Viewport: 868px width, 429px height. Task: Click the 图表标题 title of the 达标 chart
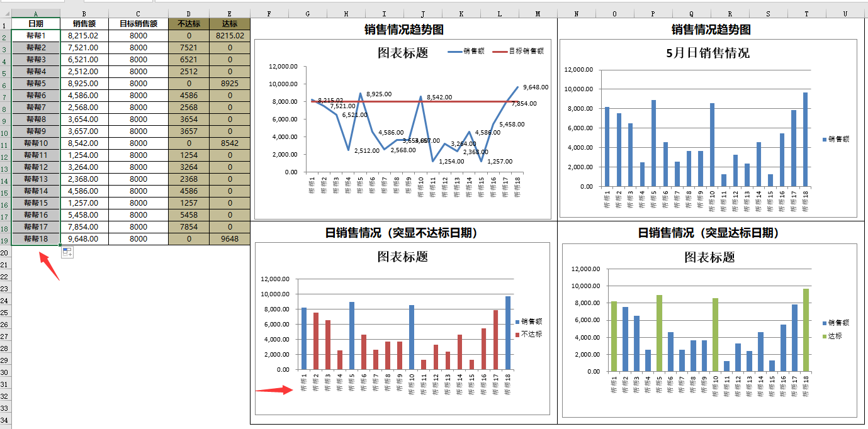(710, 257)
